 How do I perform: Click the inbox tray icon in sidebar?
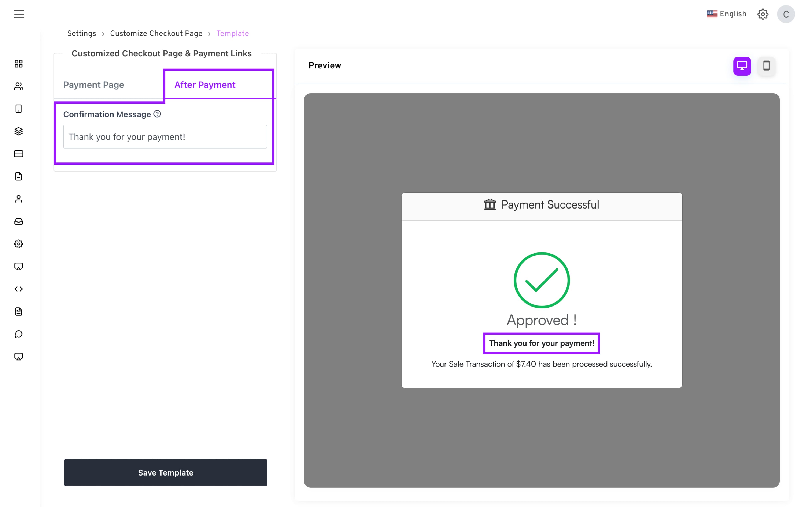19,221
